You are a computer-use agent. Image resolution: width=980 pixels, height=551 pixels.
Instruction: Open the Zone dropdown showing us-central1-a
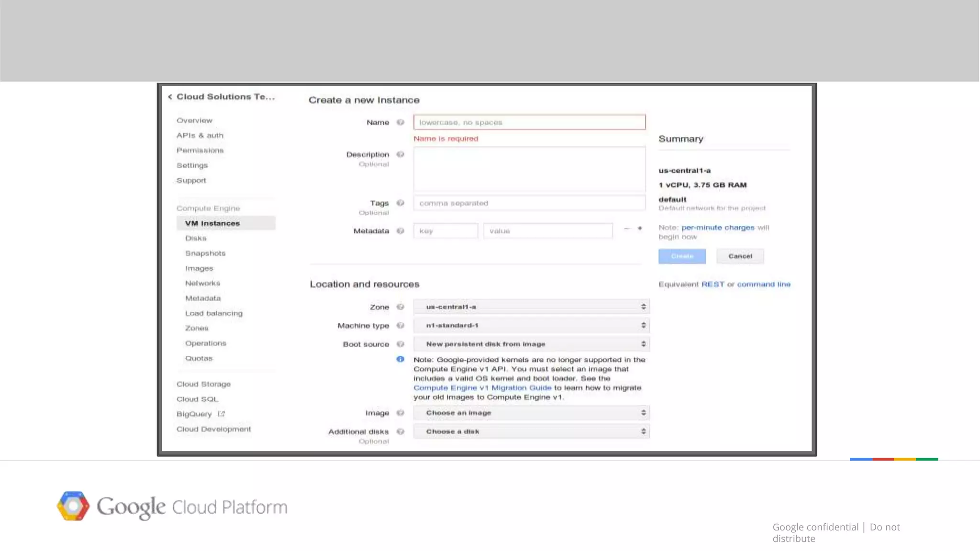pos(532,307)
